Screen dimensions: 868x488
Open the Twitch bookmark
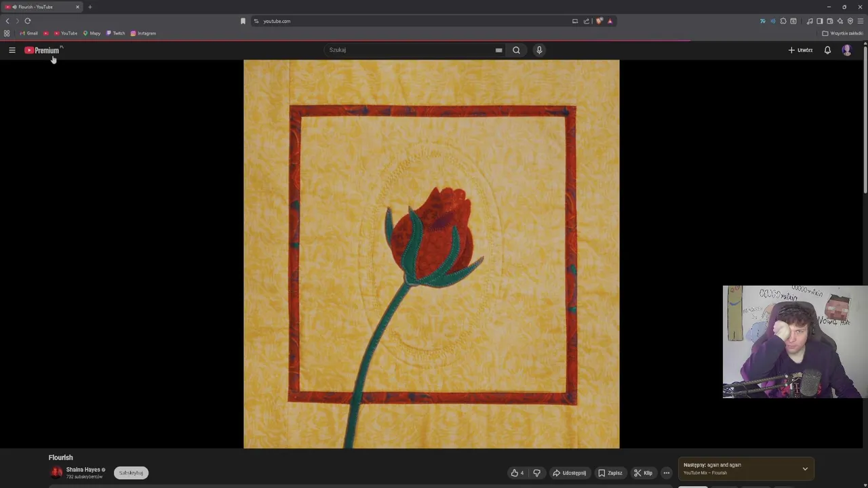coord(116,33)
